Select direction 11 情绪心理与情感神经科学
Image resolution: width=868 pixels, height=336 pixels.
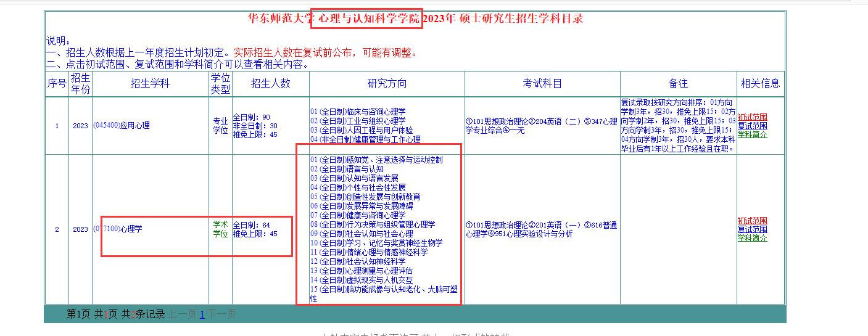pos(369,252)
